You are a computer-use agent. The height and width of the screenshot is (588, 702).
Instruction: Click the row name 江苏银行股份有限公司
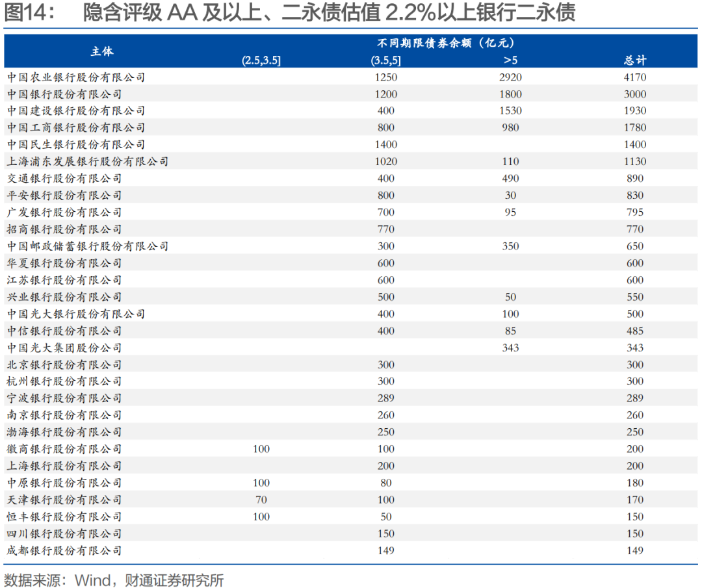(x=64, y=280)
